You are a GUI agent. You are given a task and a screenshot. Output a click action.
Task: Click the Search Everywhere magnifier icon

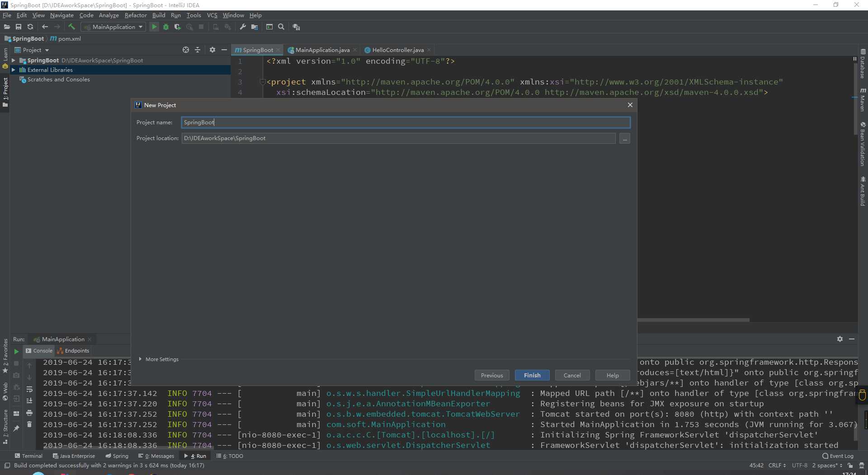[x=281, y=27]
